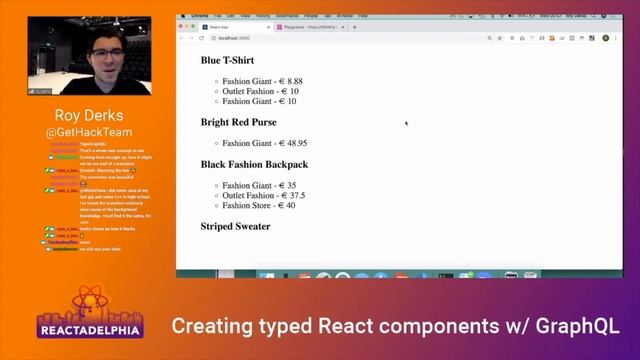Click the Roy Derks name text
This screenshot has width=640, height=360.
click(89, 116)
